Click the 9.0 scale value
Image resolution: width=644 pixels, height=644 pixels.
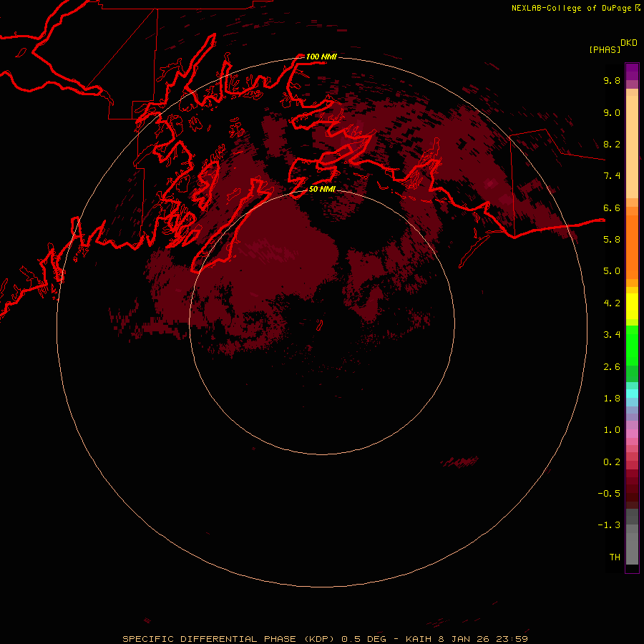pyautogui.click(x=612, y=112)
